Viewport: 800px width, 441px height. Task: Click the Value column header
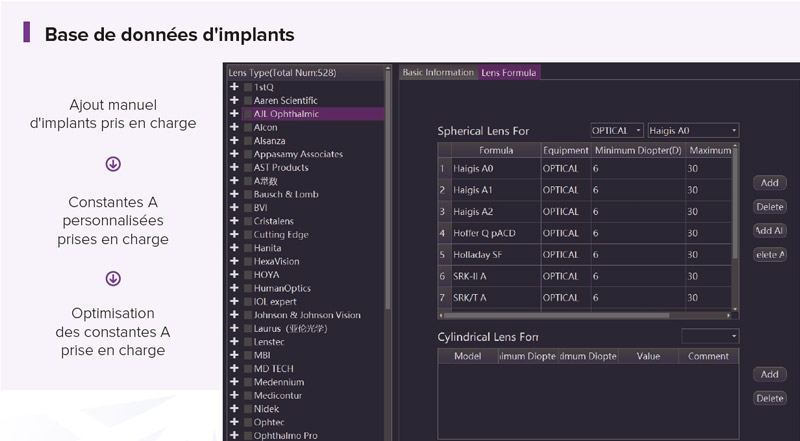[x=648, y=356]
